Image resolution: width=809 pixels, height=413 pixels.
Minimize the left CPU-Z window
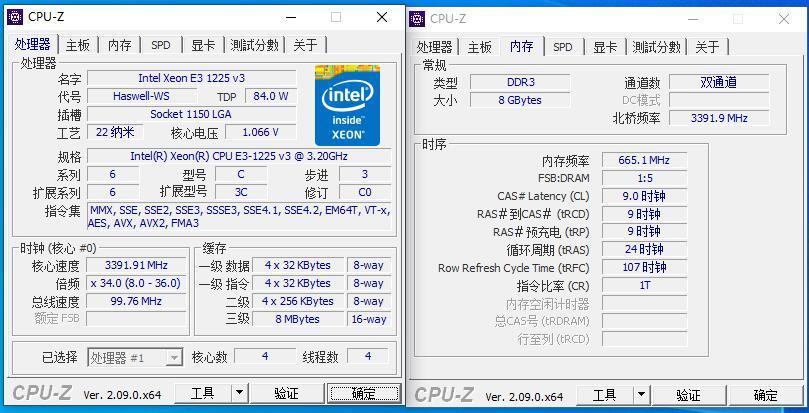coord(292,18)
